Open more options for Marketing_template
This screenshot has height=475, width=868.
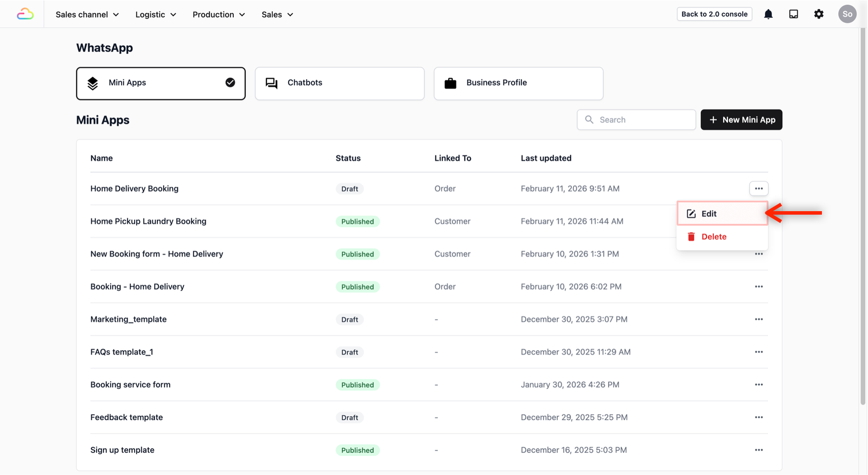click(758, 319)
